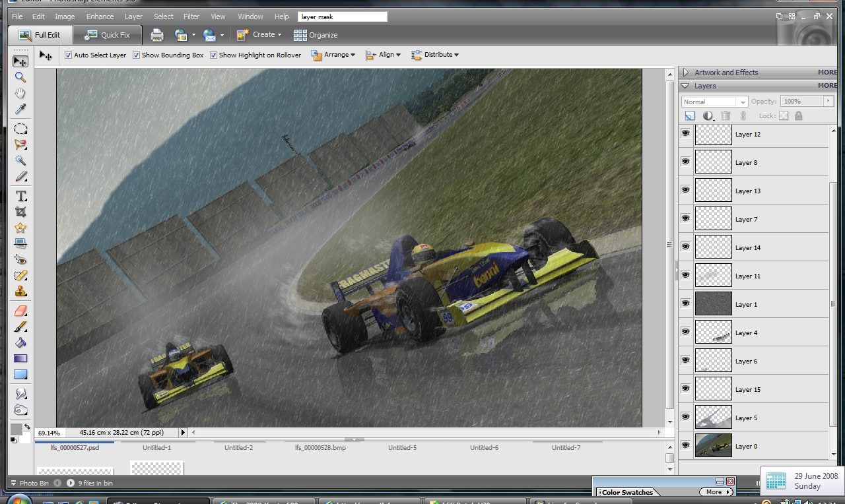Click the help search field
The height and width of the screenshot is (504, 845).
coord(343,16)
